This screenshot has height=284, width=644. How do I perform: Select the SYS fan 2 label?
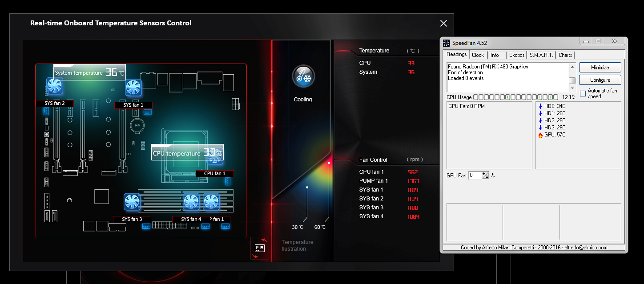(x=55, y=104)
